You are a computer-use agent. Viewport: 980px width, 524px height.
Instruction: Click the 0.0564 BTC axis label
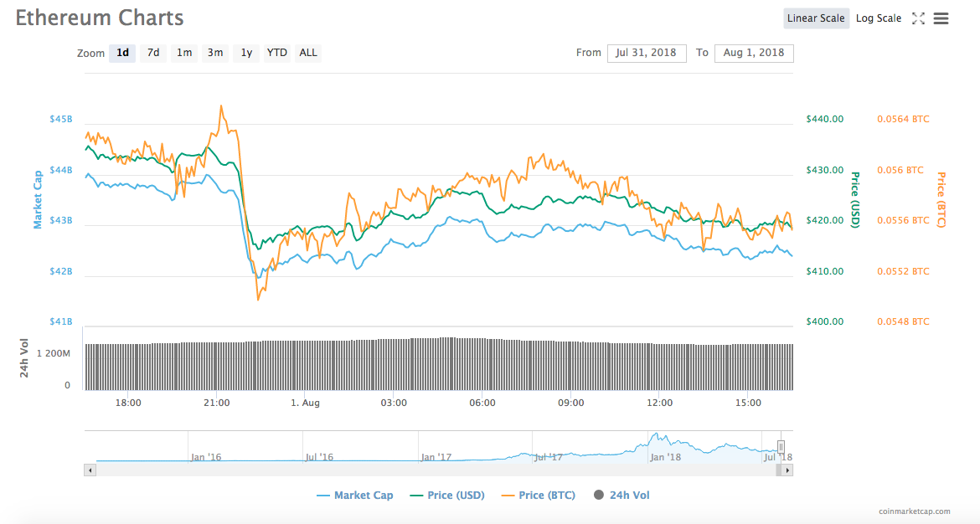903,120
